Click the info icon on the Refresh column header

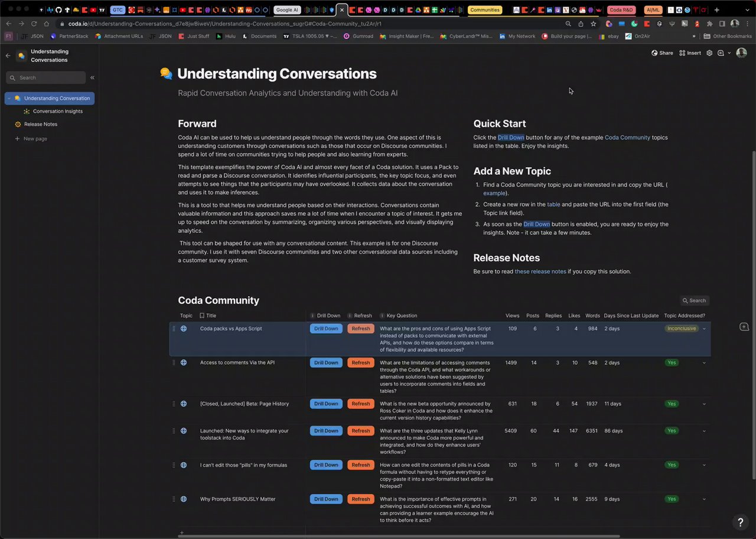click(x=350, y=316)
